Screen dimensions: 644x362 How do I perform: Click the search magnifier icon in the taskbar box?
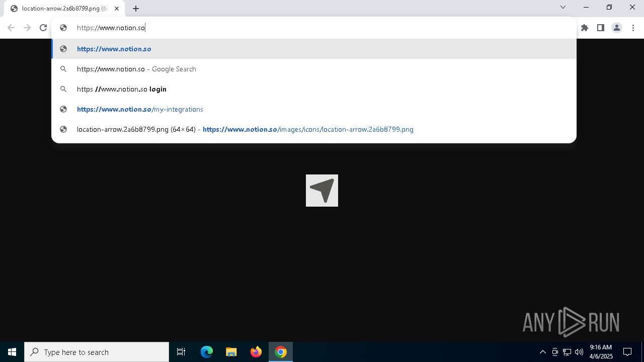35,352
